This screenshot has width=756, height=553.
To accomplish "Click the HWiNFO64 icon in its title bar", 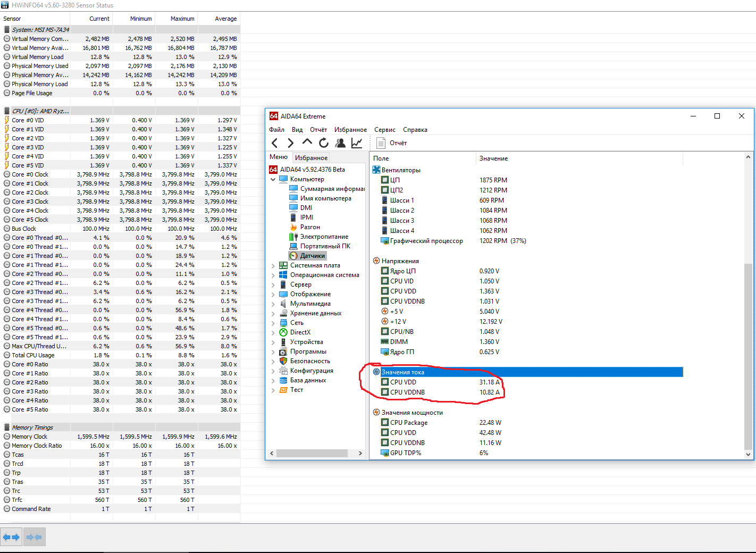I will 5,5.
